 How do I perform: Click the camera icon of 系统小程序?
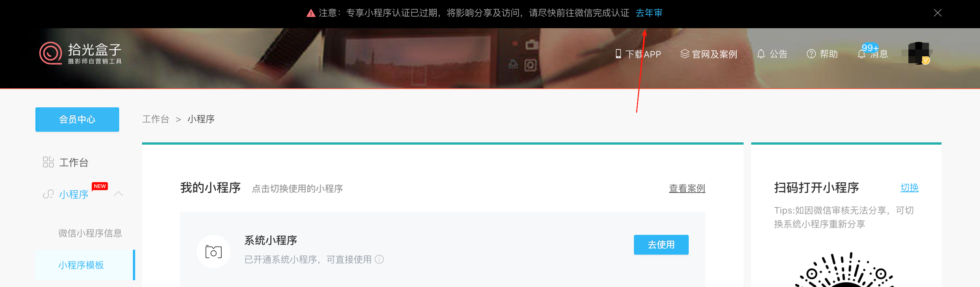coord(214,251)
